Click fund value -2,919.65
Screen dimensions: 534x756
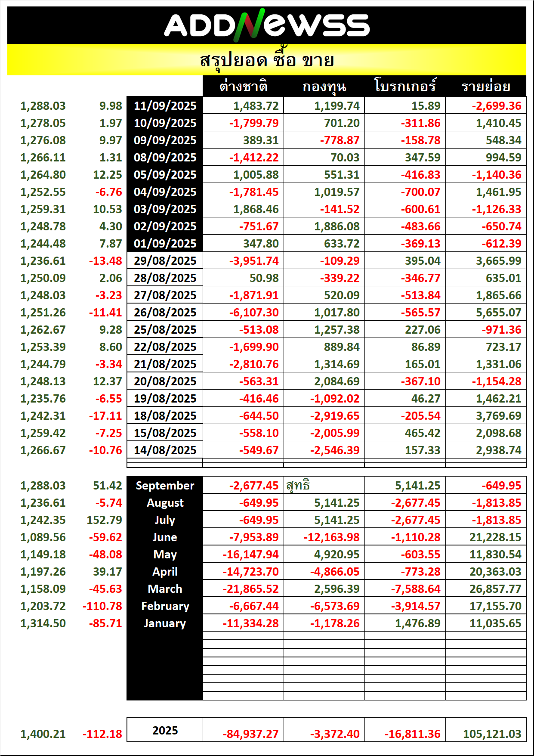pyautogui.click(x=335, y=415)
